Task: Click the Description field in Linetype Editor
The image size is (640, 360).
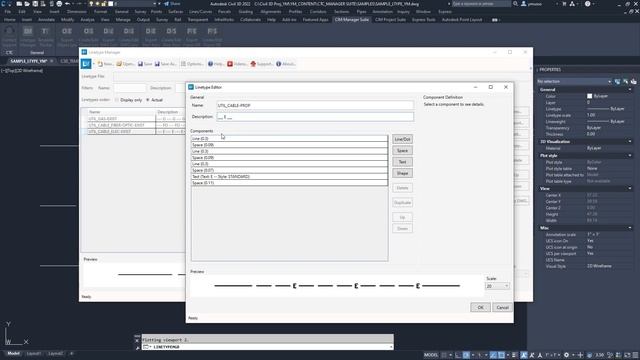Action: click(x=315, y=117)
